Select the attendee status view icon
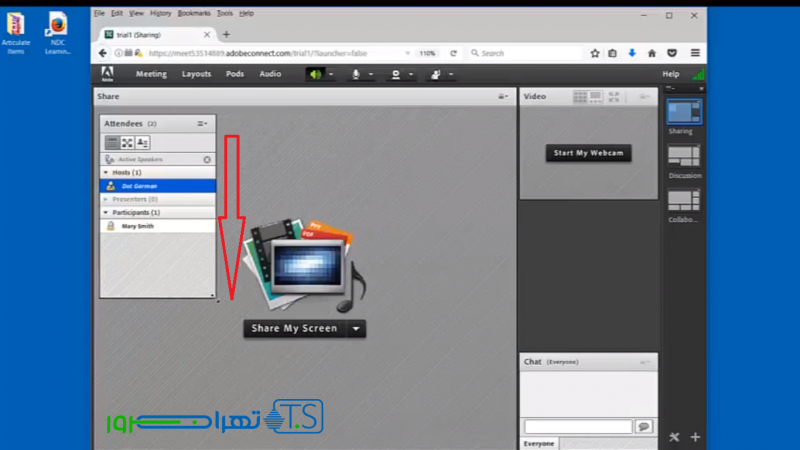The height and width of the screenshot is (450, 800). (142, 143)
